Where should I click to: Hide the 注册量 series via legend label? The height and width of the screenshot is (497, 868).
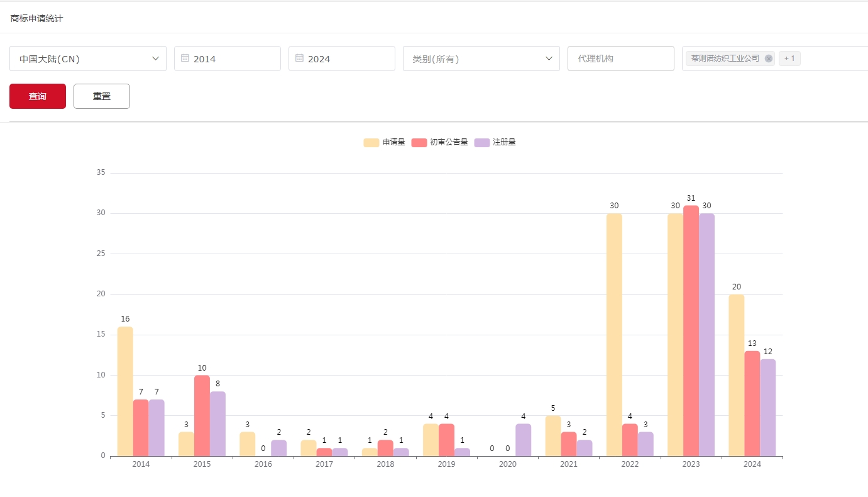click(504, 142)
